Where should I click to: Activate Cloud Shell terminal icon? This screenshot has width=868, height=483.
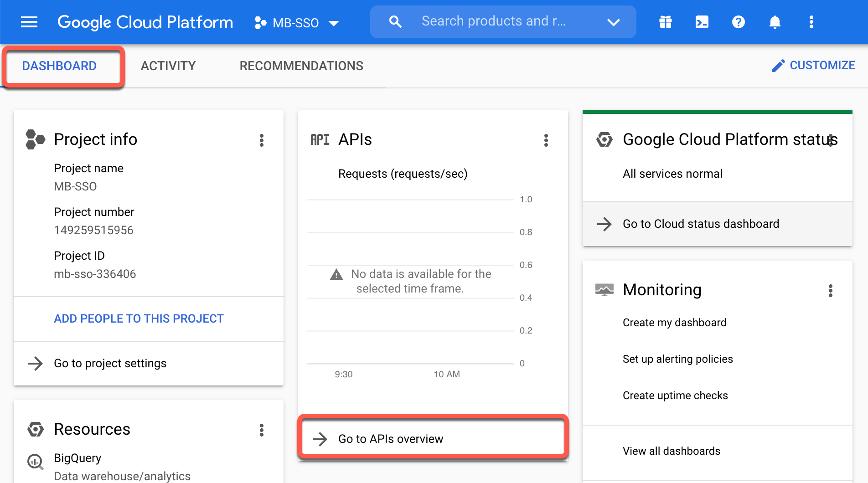(702, 22)
